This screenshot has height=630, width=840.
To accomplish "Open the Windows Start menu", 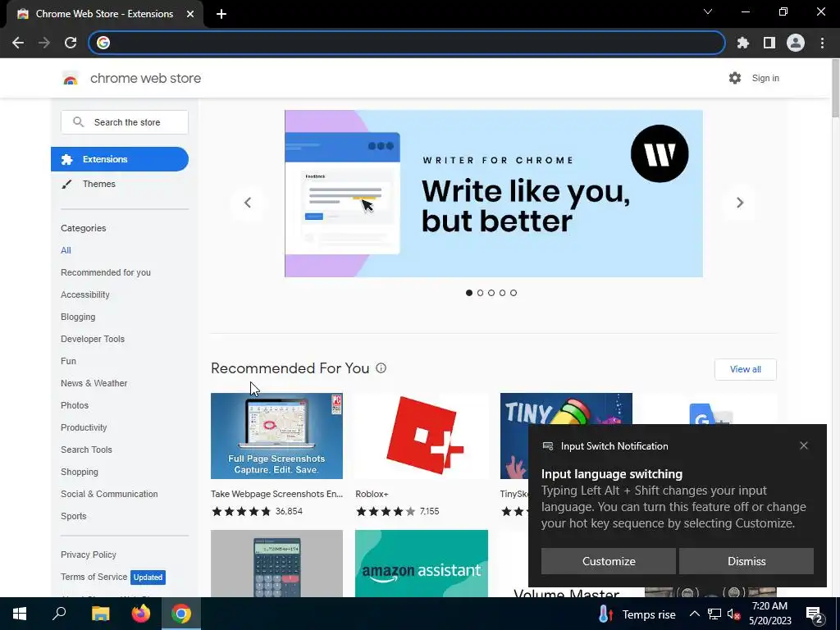I will pos(20,614).
